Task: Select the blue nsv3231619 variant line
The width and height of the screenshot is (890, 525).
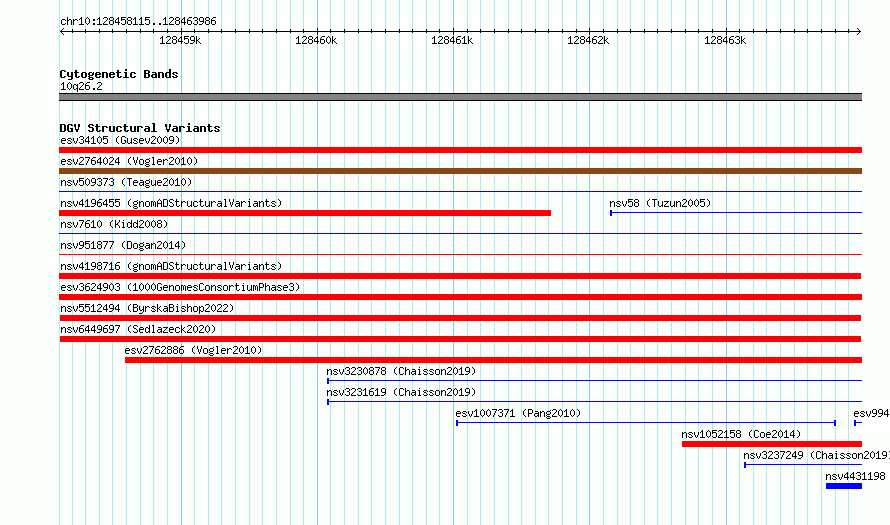Action: pos(594,402)
